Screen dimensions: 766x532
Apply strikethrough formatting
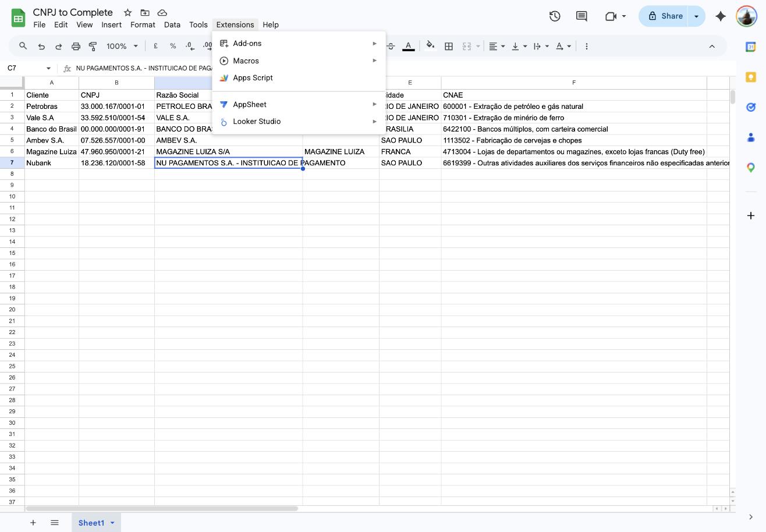coord(391,46)
